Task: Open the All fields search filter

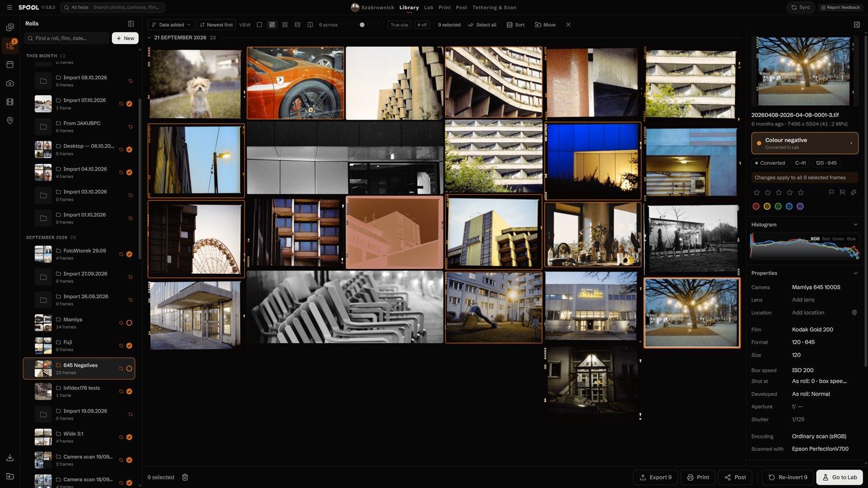Action: point(76,8)
